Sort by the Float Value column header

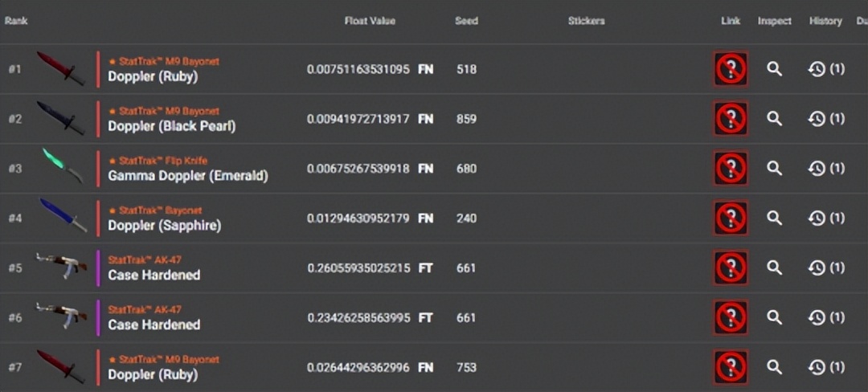370,21
